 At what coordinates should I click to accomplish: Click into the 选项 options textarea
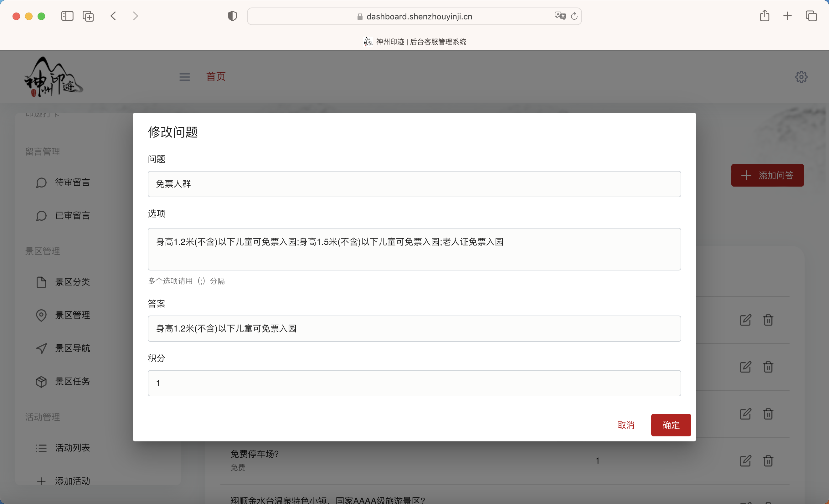414,249
